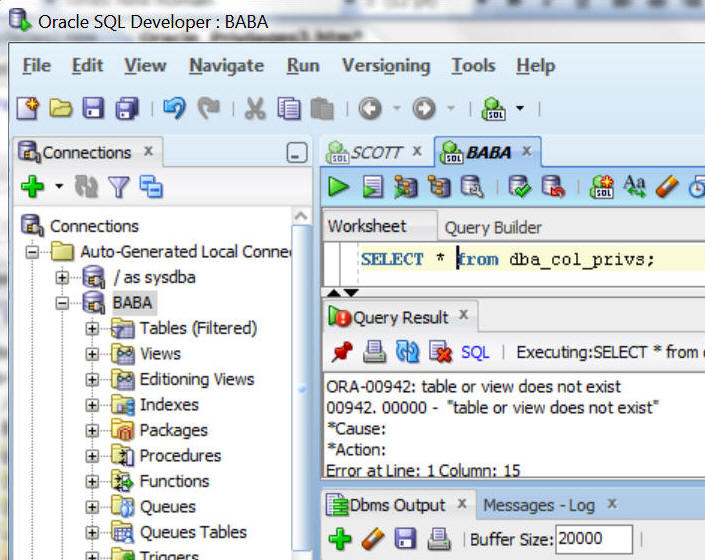Clear the worksheet with eraser icon

[x=667, y=187]
